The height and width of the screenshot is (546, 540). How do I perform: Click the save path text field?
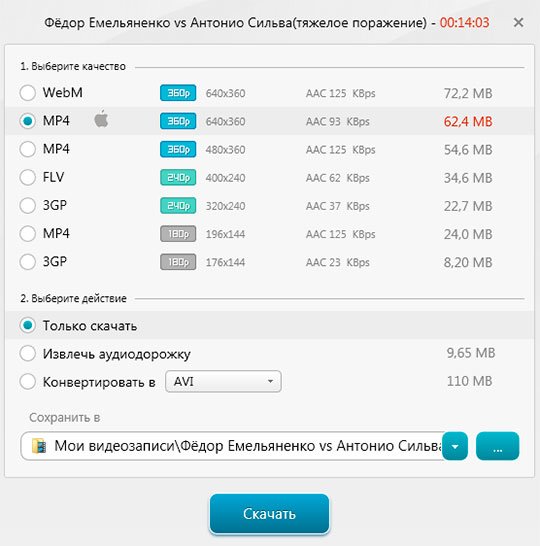(x=232, y=446)
